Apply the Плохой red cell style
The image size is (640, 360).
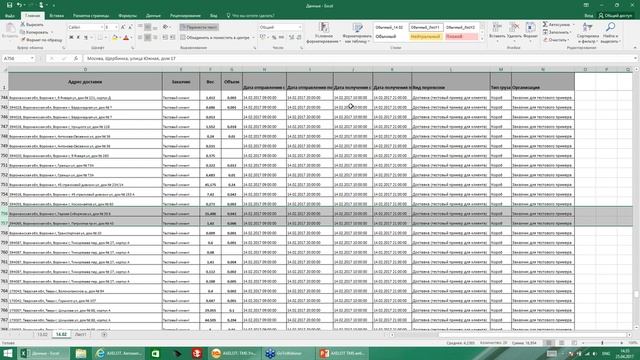pos(461,36)
